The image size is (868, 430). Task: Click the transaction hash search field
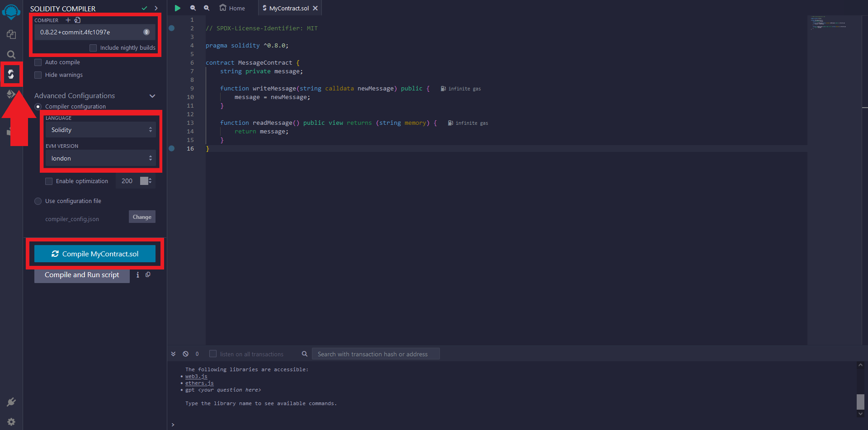click(375, 354)
